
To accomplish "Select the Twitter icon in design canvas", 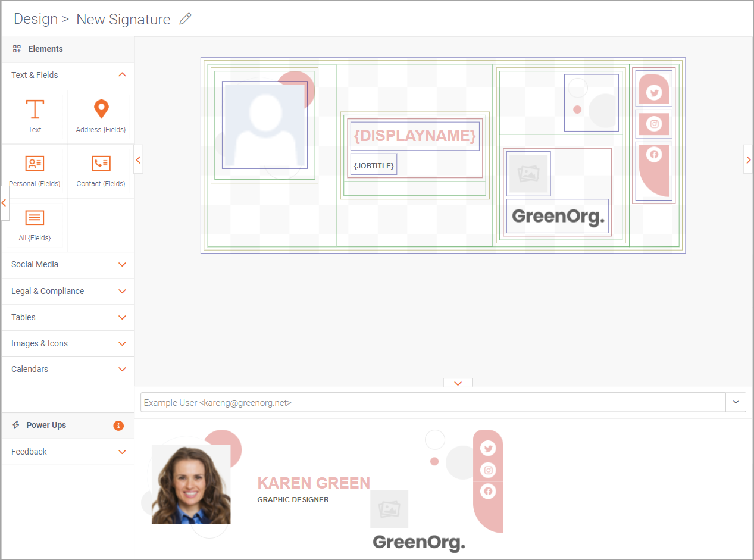I will [654, 93].
